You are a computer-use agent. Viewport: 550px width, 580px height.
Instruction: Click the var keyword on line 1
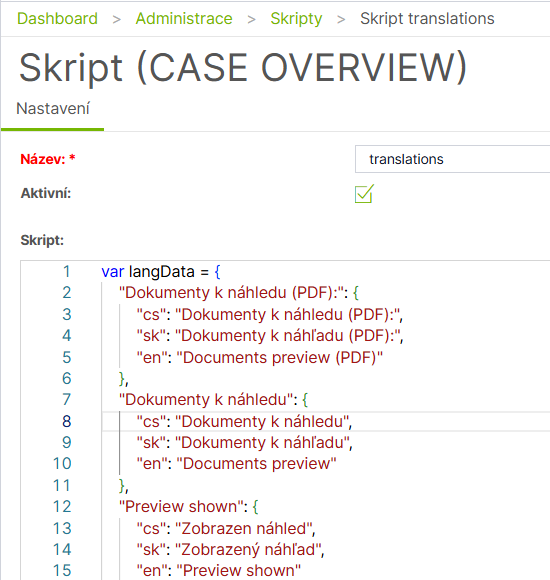point(112,272)
